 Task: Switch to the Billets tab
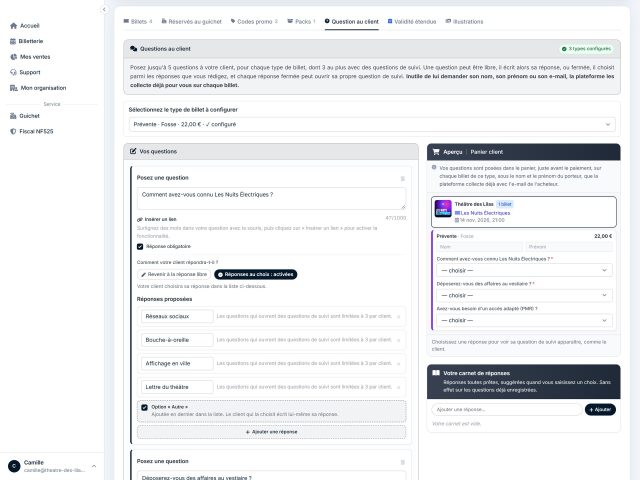(138, 22)
